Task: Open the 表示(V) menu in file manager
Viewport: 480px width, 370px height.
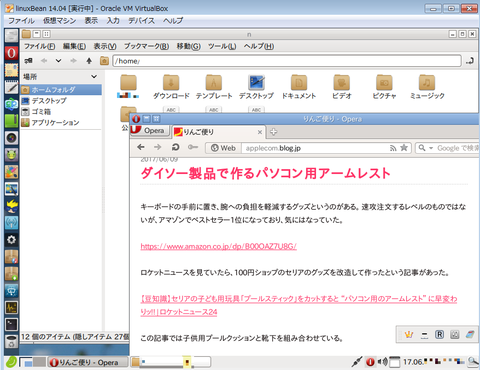Action: 105,46
